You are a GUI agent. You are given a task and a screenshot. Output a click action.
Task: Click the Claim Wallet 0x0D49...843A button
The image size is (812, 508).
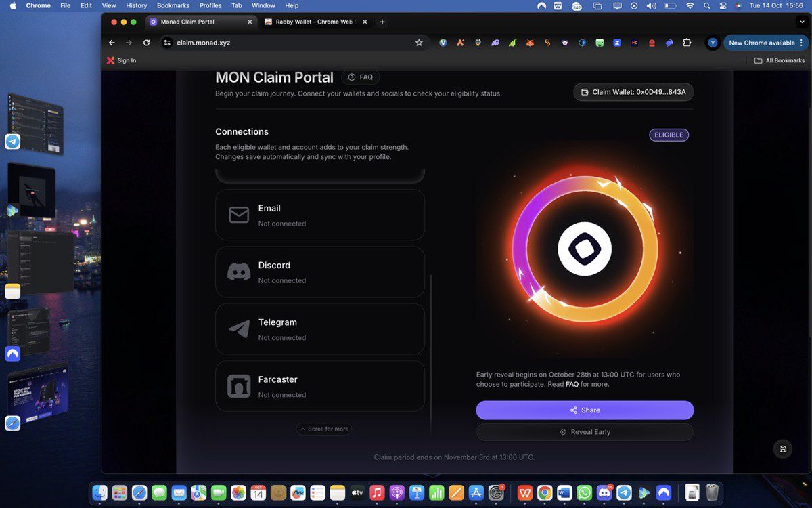click(633, 92)
